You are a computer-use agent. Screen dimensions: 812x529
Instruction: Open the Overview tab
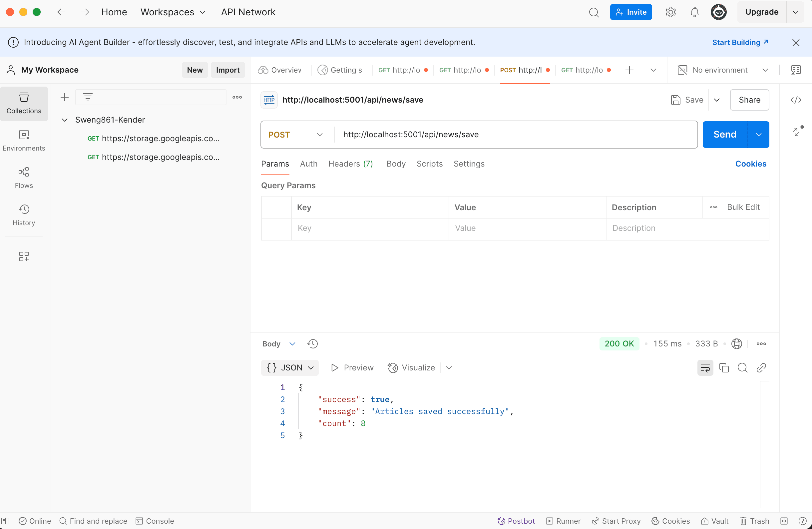(280, 70)
